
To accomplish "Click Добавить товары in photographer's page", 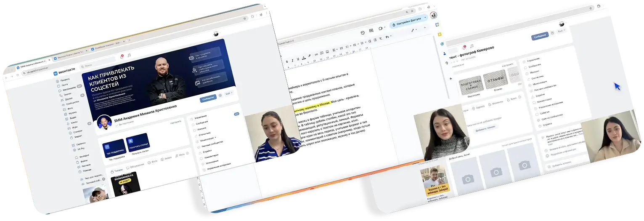I will [x=486, y=128].
